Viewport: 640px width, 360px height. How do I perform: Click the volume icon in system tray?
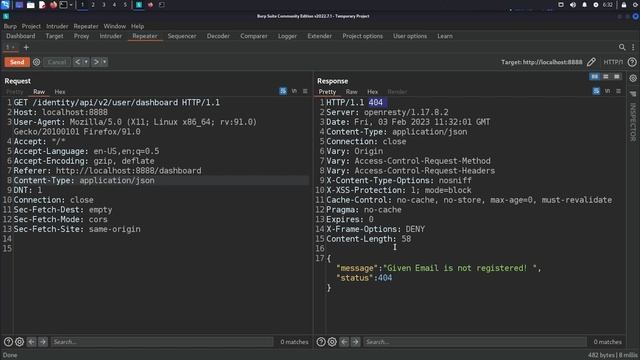tap(573, 5)
